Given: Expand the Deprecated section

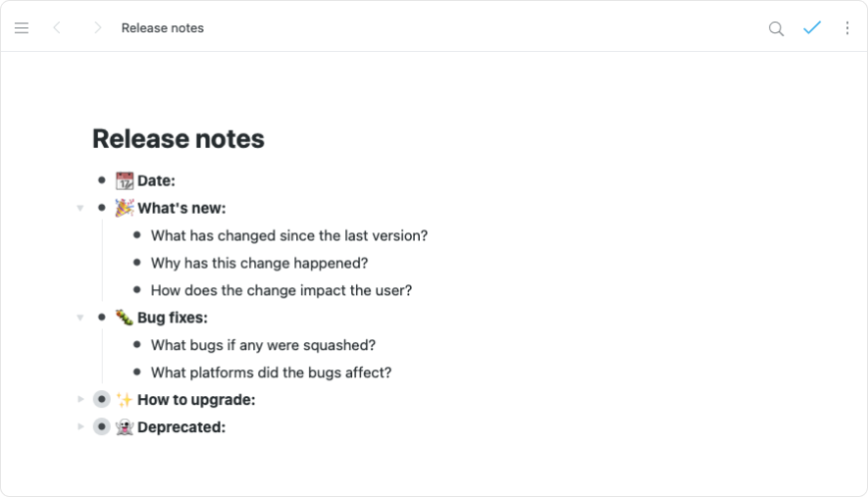Looking at the screenshot, I should [x=80, y=427].
